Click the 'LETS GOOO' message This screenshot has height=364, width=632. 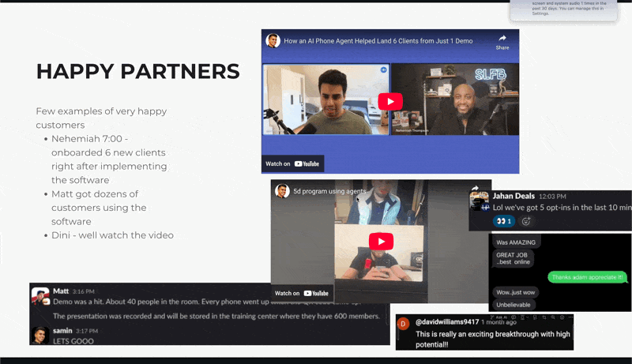(x=73, y=341)
